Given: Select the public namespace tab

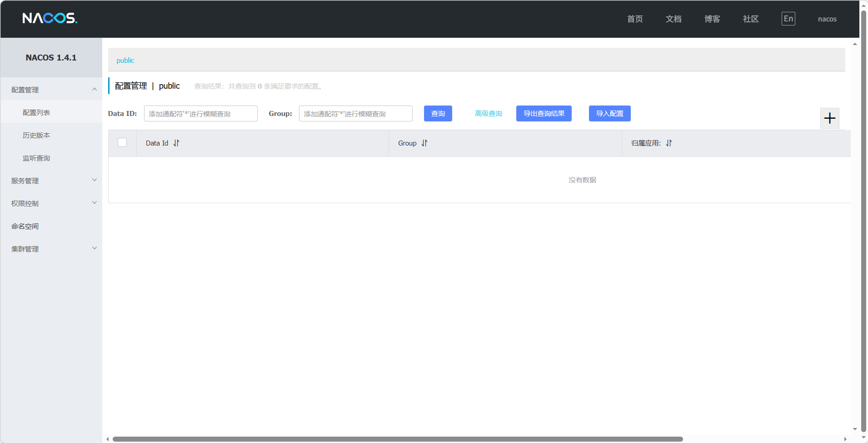Looking at the screenshot, I should coord(125,60).
